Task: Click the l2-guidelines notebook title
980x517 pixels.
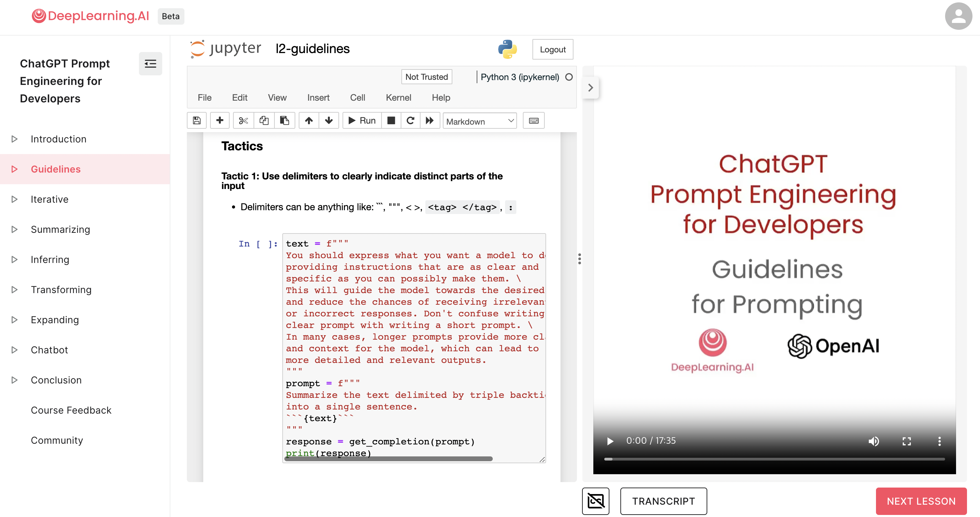Action: 312,49
